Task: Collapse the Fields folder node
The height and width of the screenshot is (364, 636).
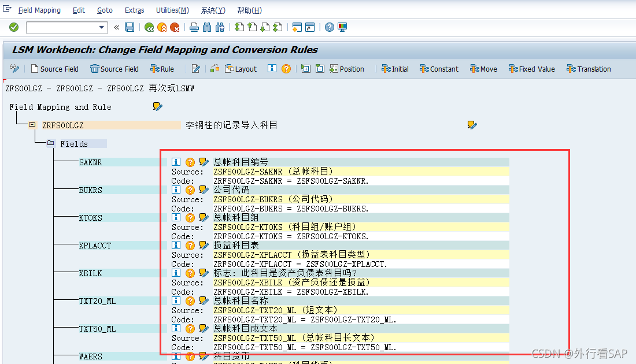Action: point(51,143)
